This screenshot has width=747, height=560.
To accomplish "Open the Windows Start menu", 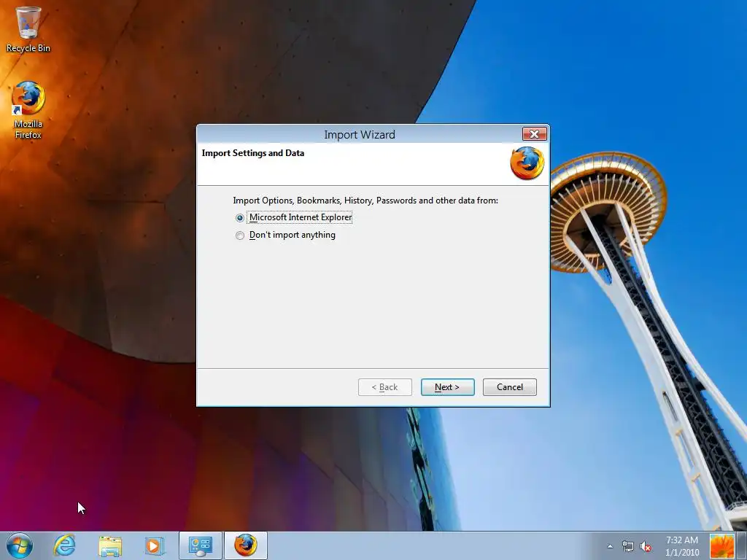I will (x=20, y=545).
